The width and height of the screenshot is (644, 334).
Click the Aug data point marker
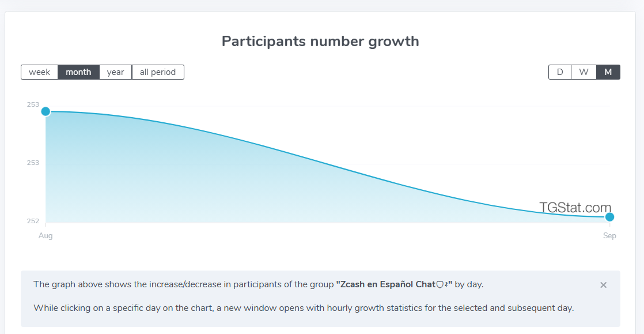46,111
